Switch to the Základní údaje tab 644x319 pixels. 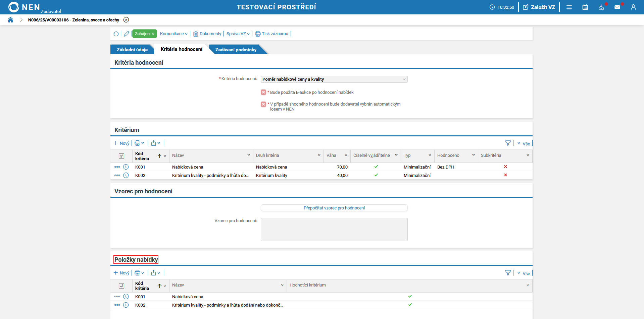click(132, 50)
